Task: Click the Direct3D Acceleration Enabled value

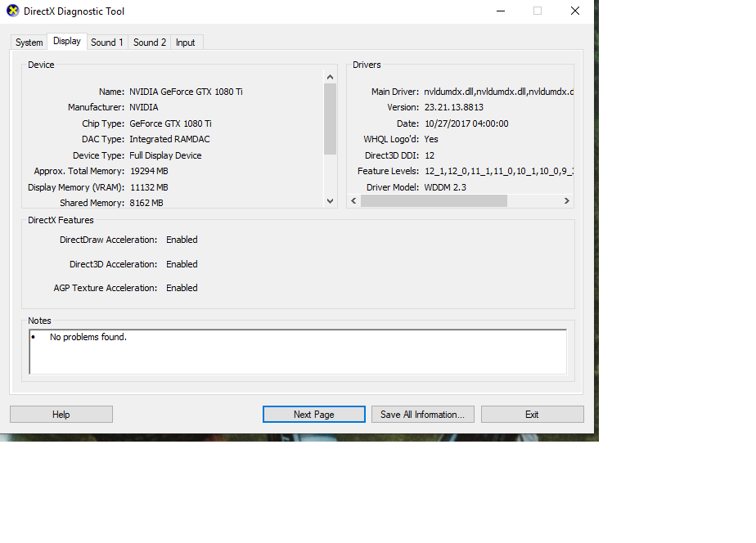Action: 182,264
